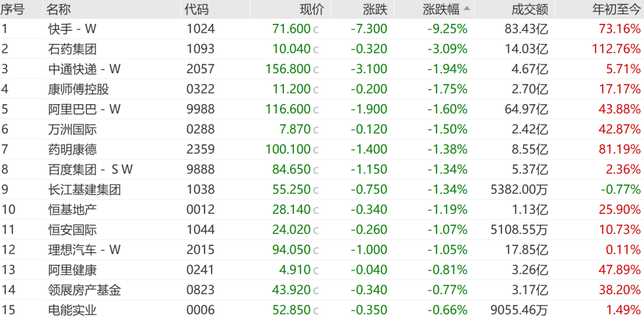644x318 pixels.
Task: Sort table by 成交额 column header
Action: tap(530, 9)
